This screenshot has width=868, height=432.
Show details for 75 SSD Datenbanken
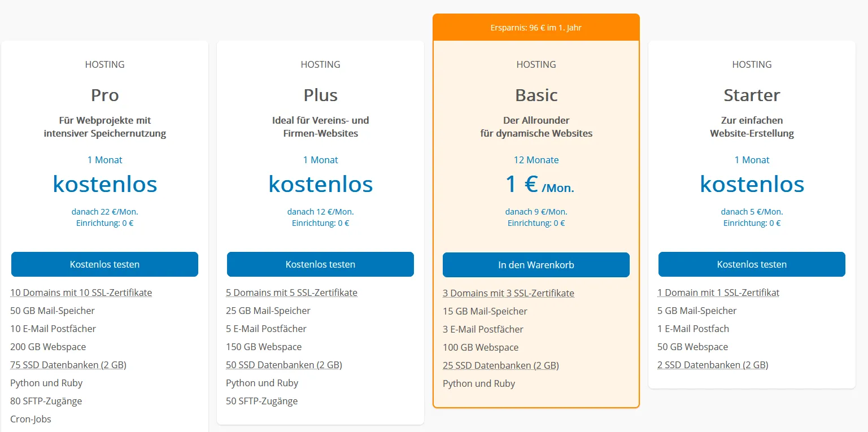pyautogui.click(x=68, y=365)
